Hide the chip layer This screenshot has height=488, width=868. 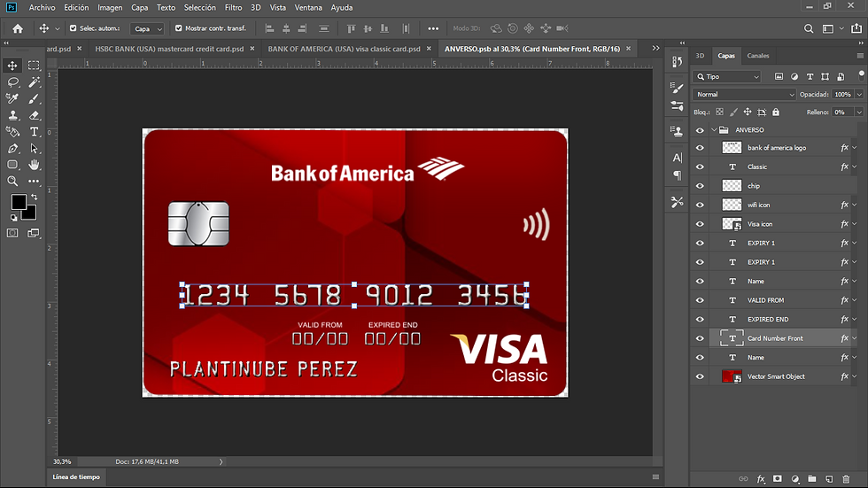[x=700, y=186]
